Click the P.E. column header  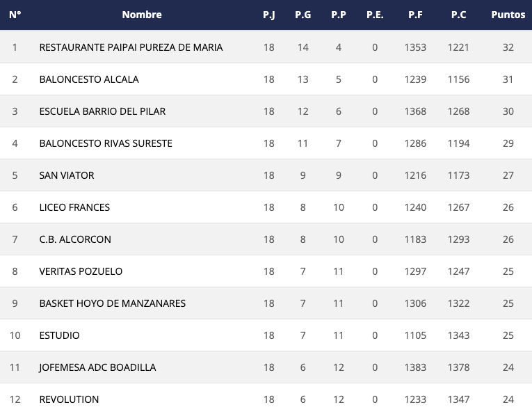[x=375, y=15]
